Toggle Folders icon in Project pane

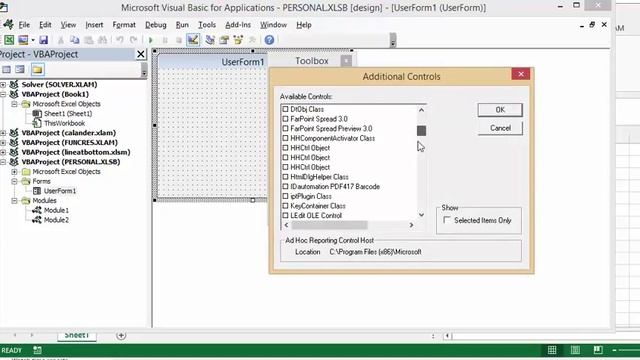click(x=37, y=69)
